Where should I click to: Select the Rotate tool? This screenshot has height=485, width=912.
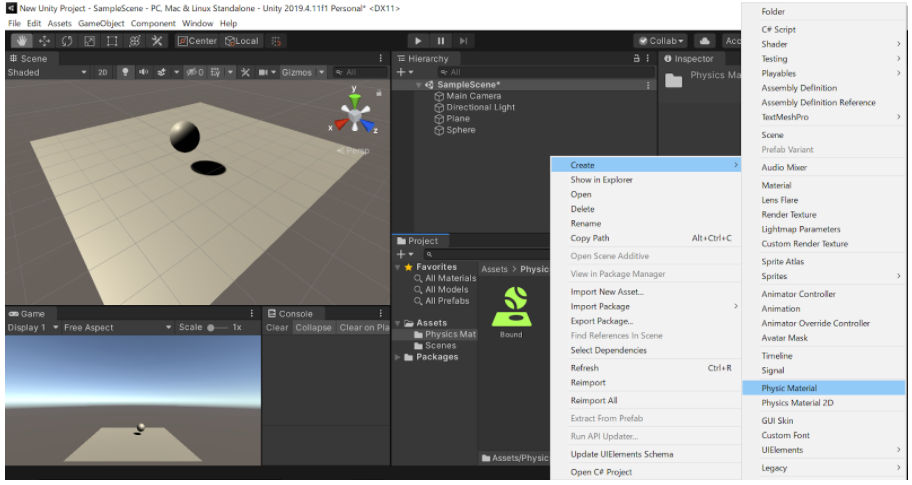[67, 41]
